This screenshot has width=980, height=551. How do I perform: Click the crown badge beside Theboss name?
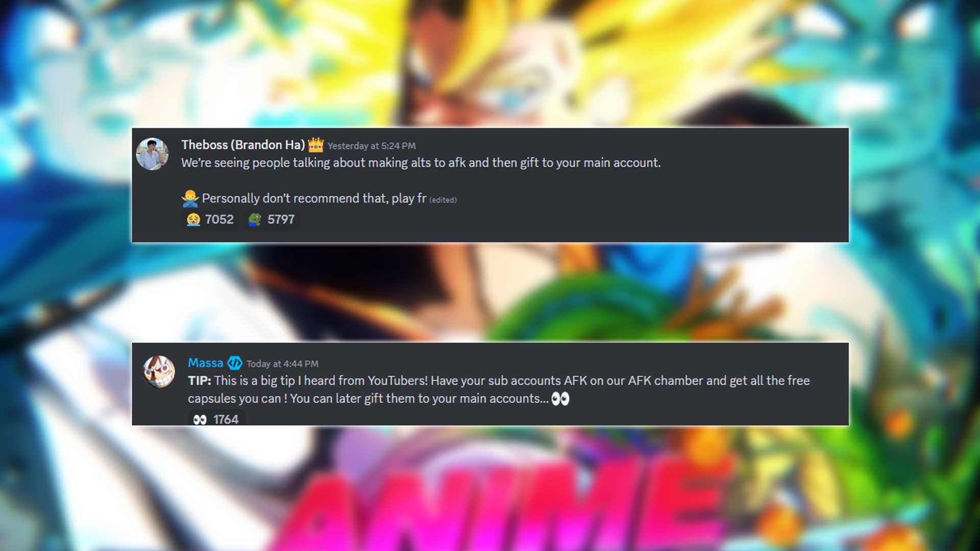point(316,145)
